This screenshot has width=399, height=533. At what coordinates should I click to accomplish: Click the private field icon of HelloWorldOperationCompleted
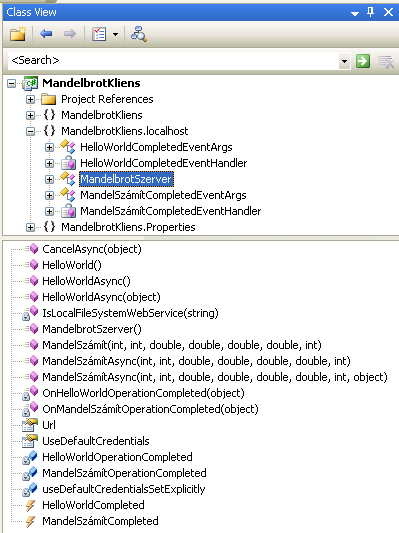point(30,457)
